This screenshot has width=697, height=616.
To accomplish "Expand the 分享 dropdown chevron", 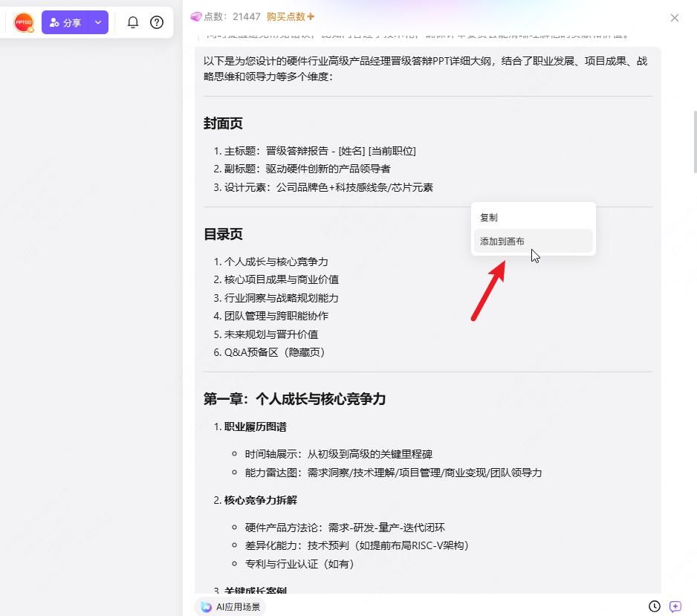I will 97,22.
